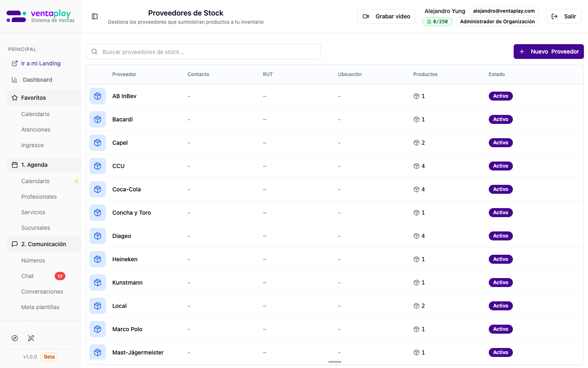Click the AB InBev supplier box icon

98,96
